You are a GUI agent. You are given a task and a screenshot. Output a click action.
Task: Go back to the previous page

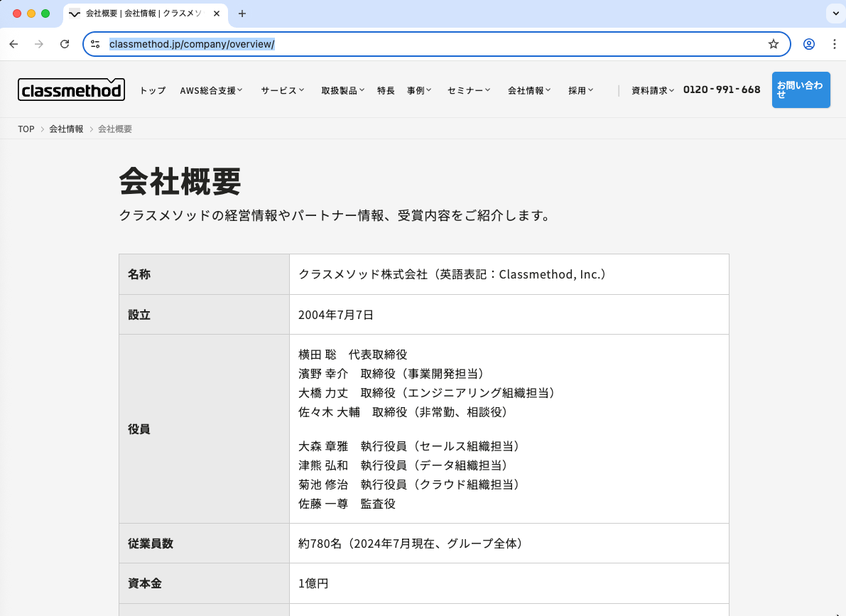click(x=14, y=44)
